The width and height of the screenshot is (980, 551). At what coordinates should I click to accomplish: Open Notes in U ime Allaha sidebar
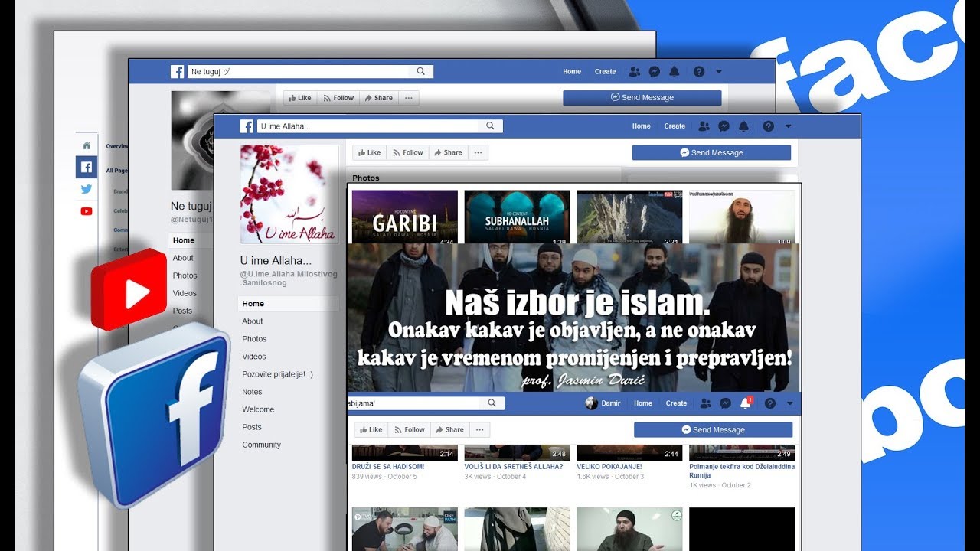pos(252,392)
